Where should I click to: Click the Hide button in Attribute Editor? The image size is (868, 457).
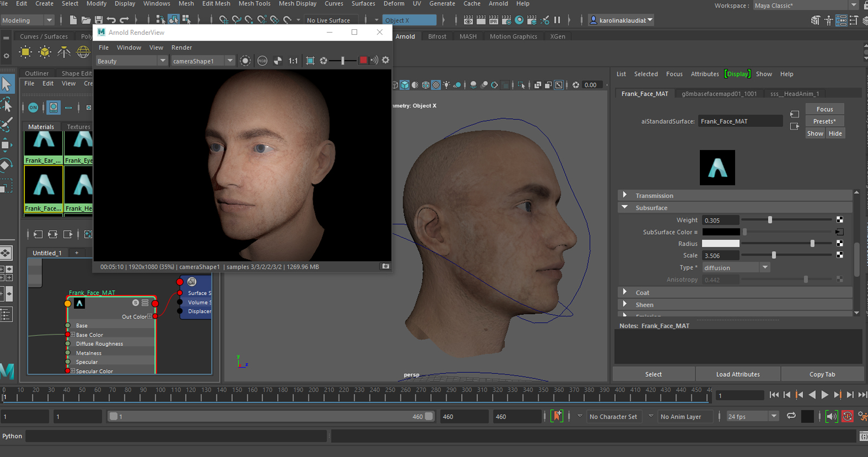[835, 133]
